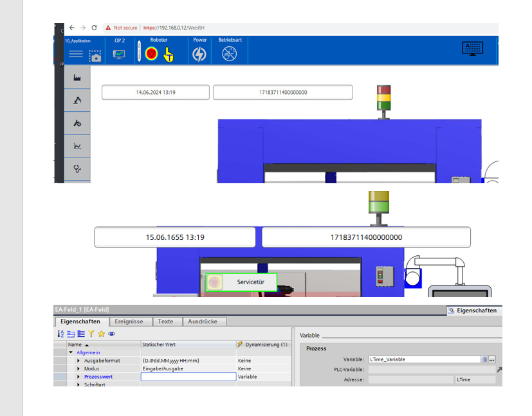Toggle the eye visibility icon
Image resolution: width=532 pixels, height=416 pixels.
click(112, 334)
